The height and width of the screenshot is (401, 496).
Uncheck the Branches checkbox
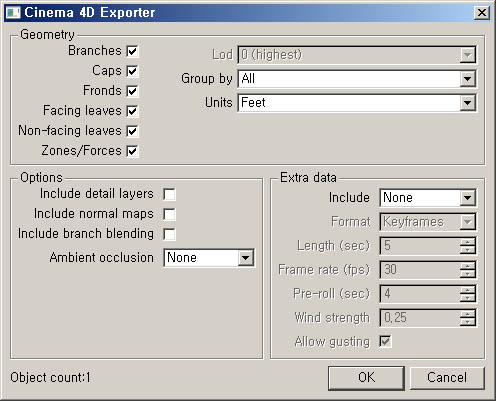point(132,51)
